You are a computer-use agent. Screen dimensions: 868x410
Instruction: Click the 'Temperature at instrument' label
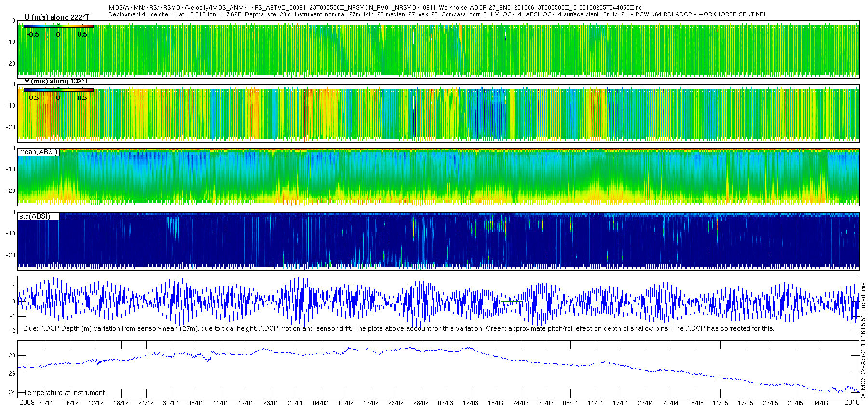(x=64, y=393)
